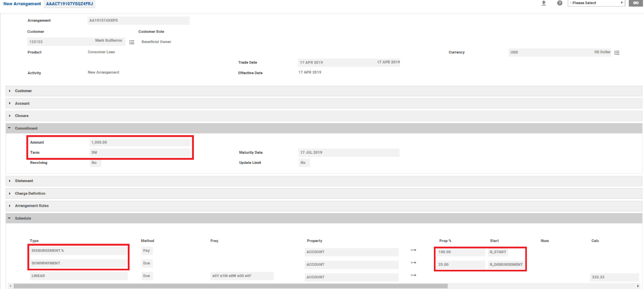Expand the Arrangement Rules section
The image size is (644, 289).
tap(32, 206)
